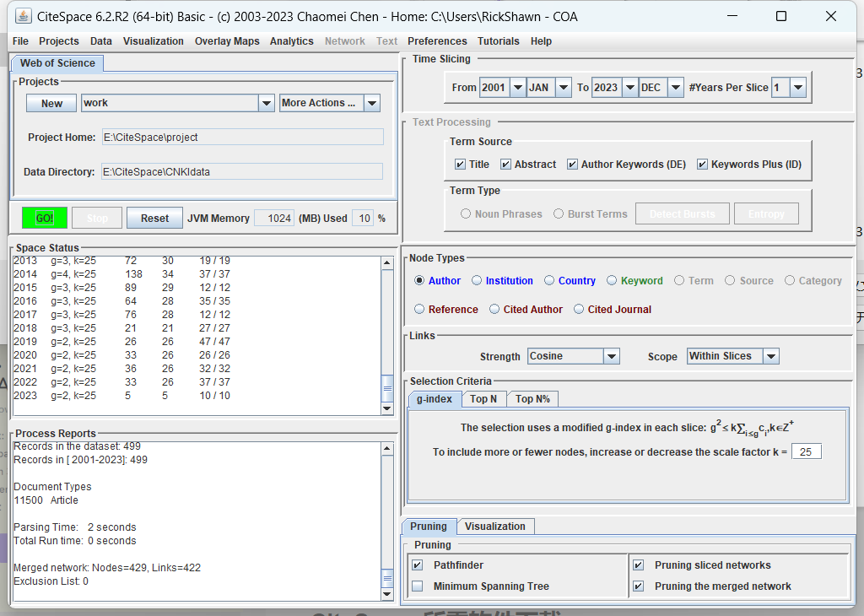864x616 pixels.
Task: Click 'Records in the dataset: 499' line
Action: pyautogui.click(x=77, y=446)
